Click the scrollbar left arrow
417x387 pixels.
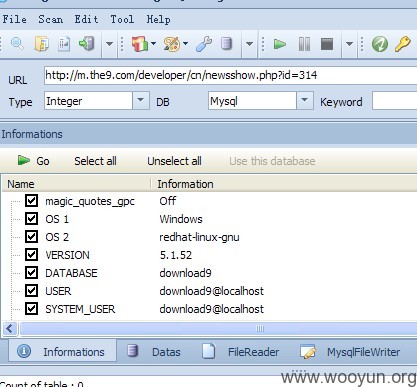tap(10, 329)
